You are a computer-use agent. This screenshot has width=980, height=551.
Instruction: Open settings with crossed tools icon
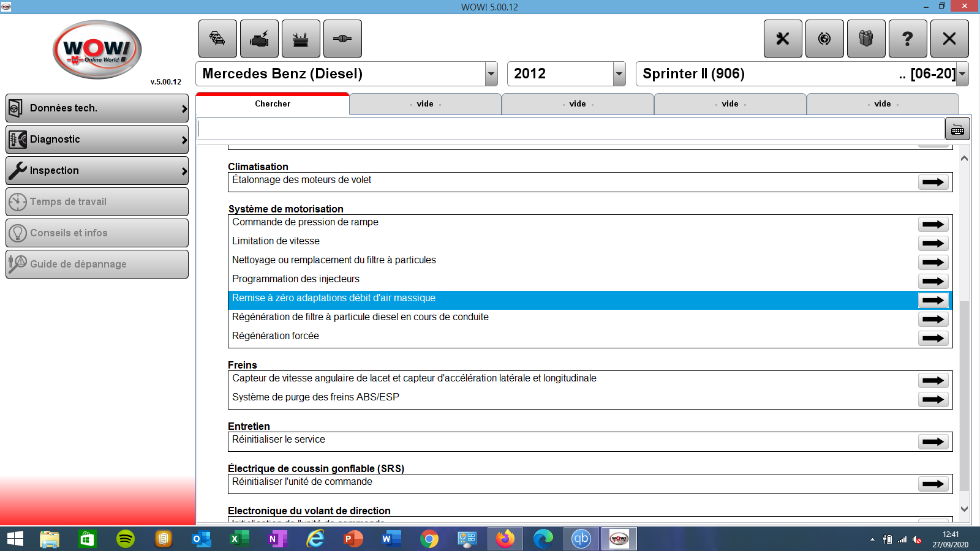783,39
